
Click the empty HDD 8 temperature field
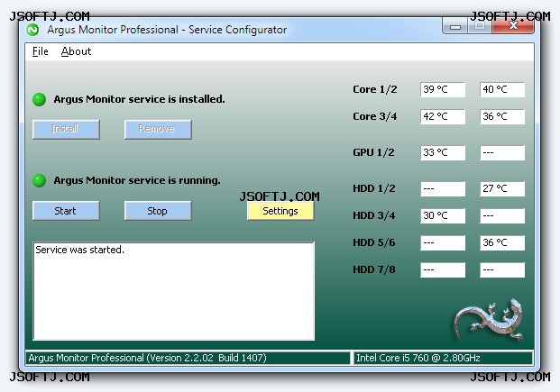[x=502, y=270]
